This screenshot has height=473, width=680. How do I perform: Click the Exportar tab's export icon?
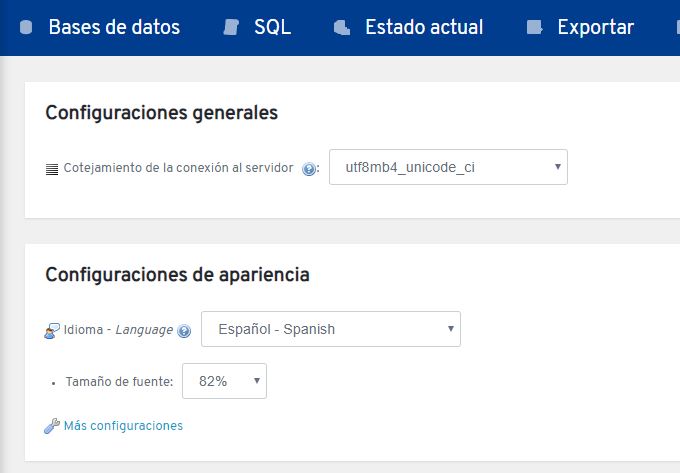535,28
